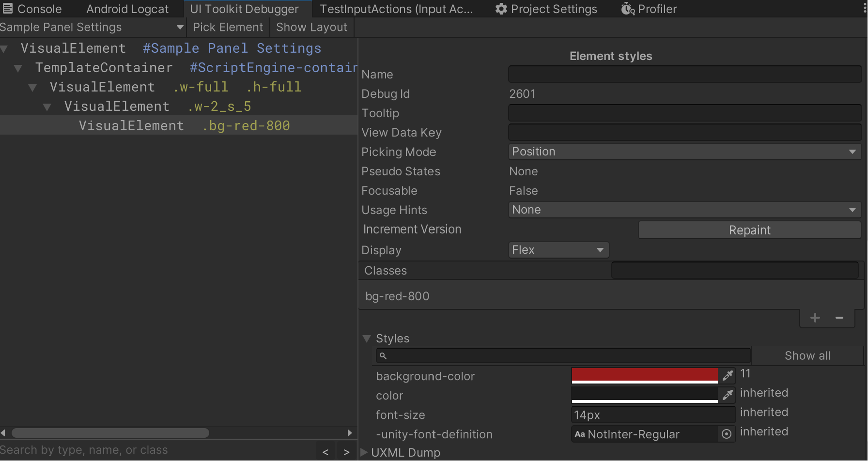Click the Name input field

coord(684,74)
